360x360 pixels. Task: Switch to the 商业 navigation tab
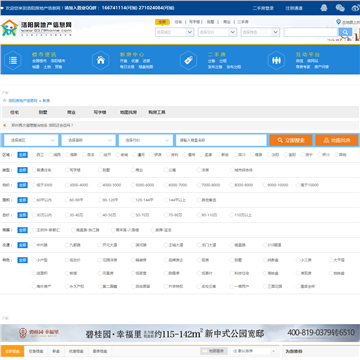click(71, 112)
